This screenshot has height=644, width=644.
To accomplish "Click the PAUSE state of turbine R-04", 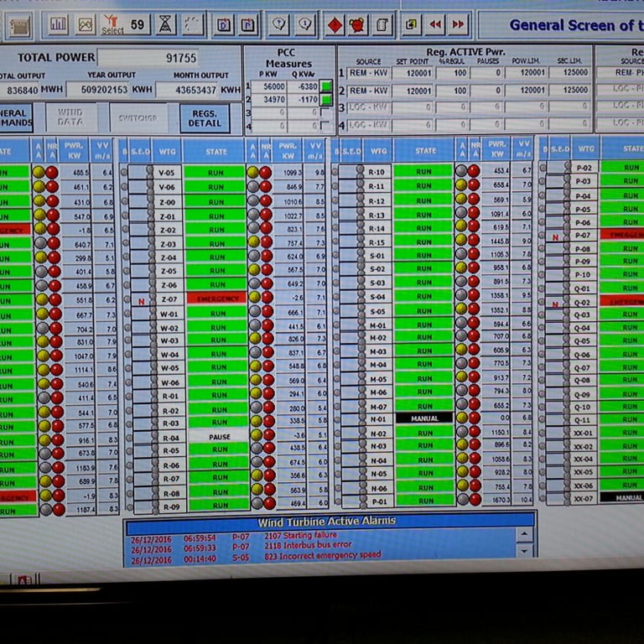I will [219, 437].
